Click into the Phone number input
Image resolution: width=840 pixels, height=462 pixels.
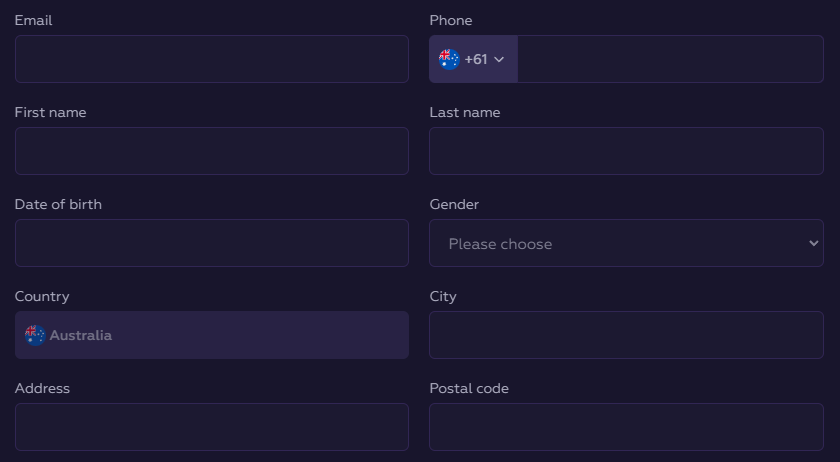[669, 59]
